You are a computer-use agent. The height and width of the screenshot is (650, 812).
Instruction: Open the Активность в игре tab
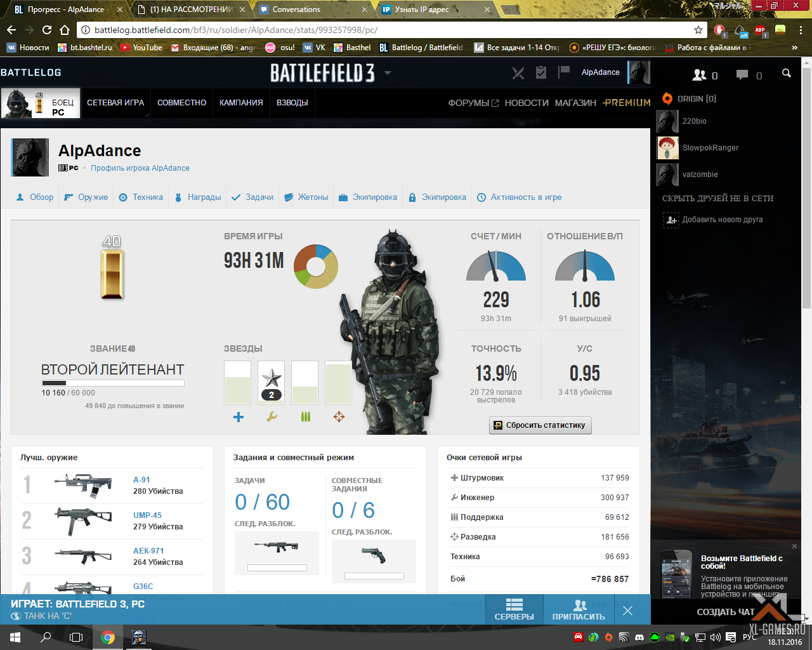click(520, 197)
